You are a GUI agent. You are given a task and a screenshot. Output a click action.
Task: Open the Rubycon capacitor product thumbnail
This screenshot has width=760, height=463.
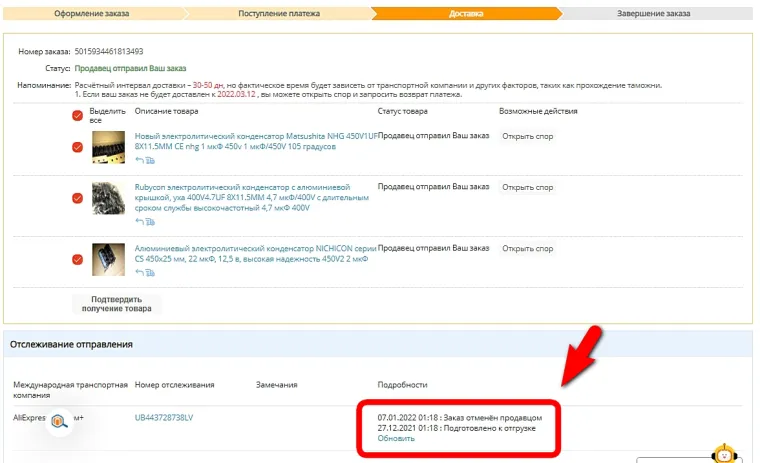tap(108, 197)
